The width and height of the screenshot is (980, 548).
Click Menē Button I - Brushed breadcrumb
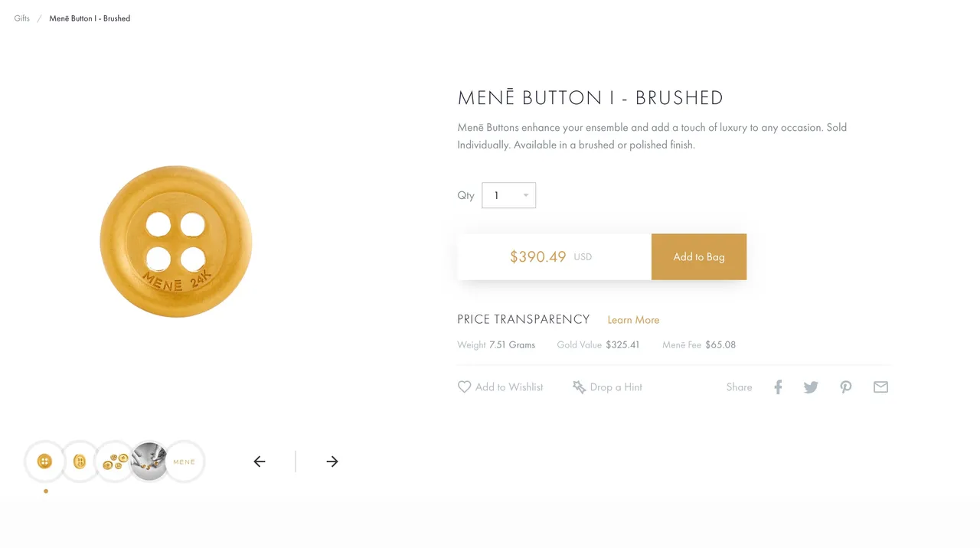90,18
